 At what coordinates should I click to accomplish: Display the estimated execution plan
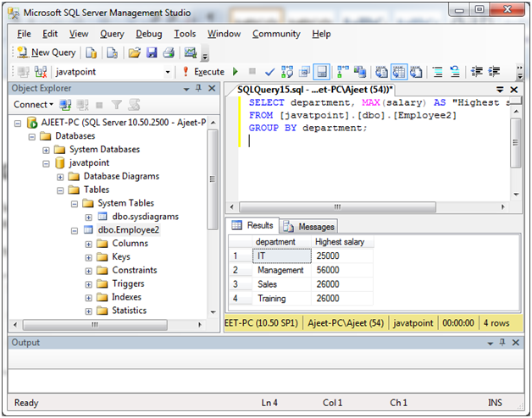[x=287, y=72]
